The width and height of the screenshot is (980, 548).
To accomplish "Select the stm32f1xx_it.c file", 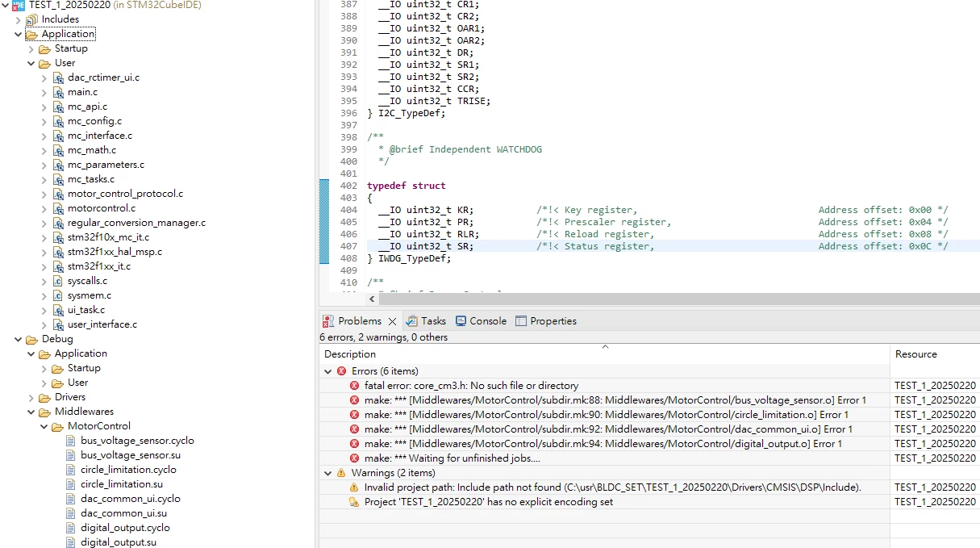I will point(99,266).
